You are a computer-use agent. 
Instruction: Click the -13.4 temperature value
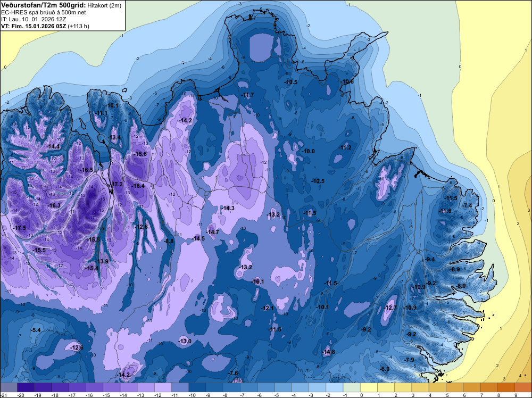(114, 137)
